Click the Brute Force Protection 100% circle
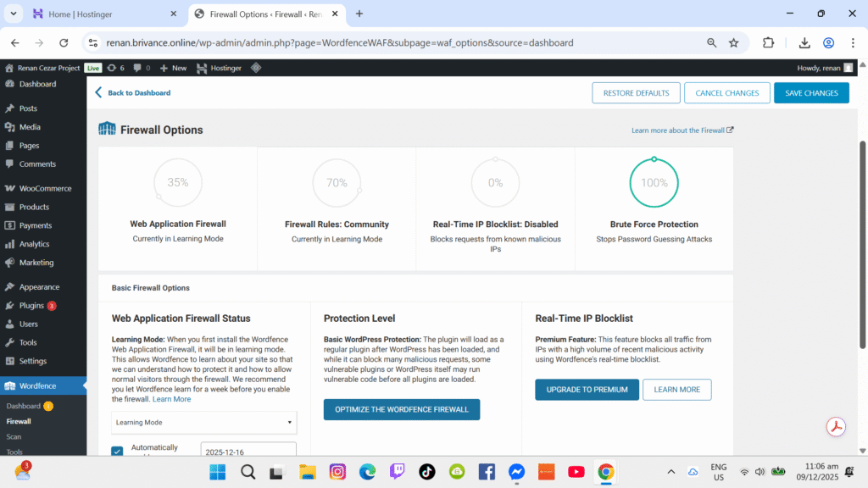 [654, 182]
